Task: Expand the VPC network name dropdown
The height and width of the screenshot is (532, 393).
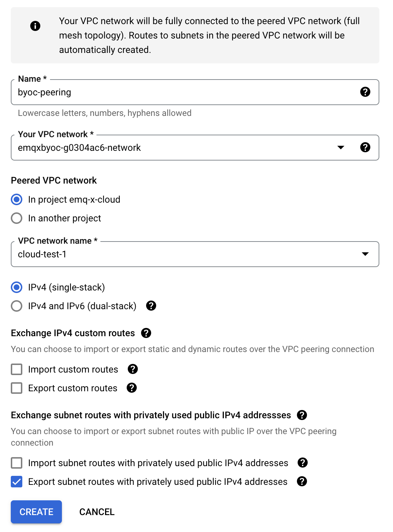Action: (x=365, y=254)
